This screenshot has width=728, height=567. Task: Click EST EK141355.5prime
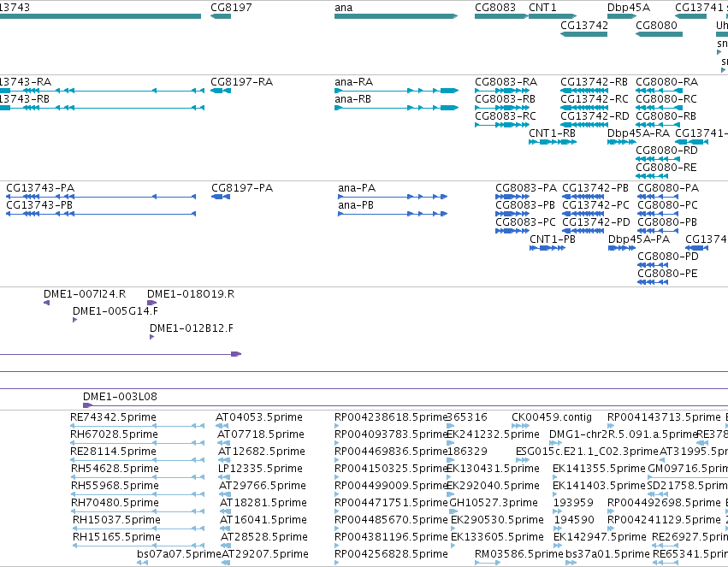[x=555, y=477]
